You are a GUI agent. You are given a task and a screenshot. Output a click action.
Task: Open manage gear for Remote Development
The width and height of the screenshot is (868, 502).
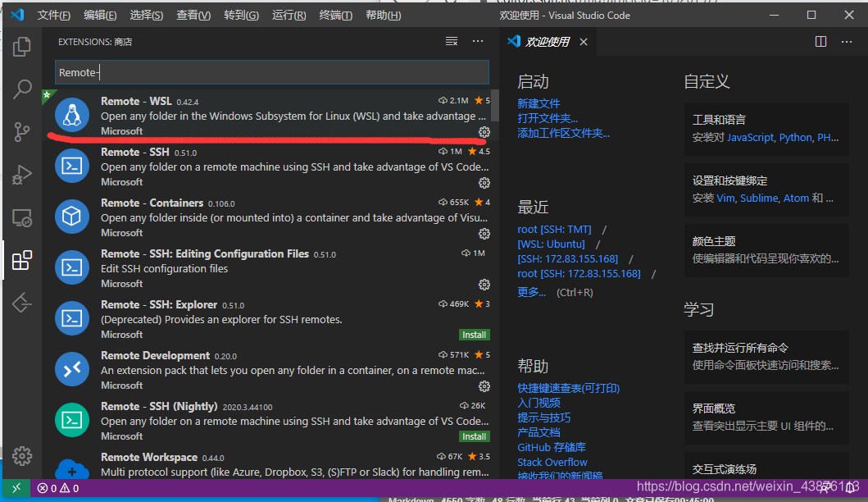coord(484,386)
